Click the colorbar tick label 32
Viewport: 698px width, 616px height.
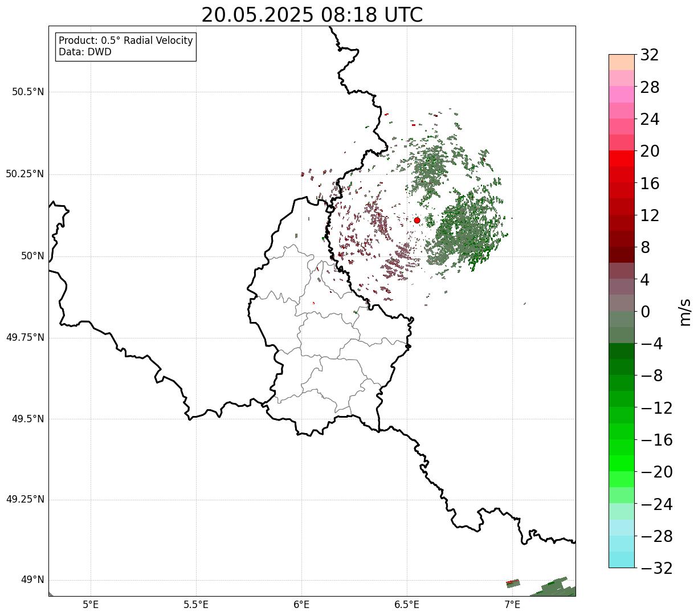[650, 55]
